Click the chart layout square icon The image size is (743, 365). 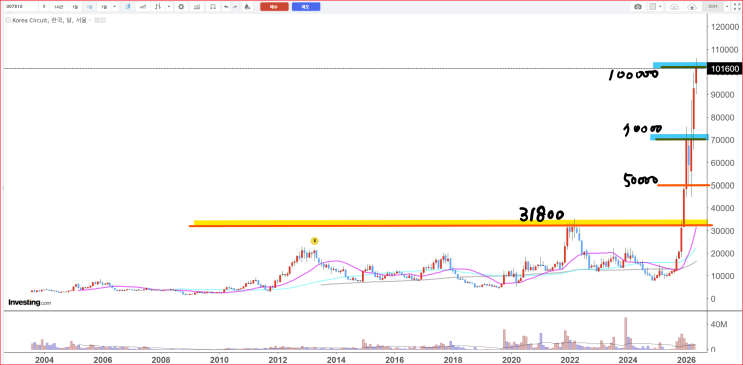[x=652, y=7]
